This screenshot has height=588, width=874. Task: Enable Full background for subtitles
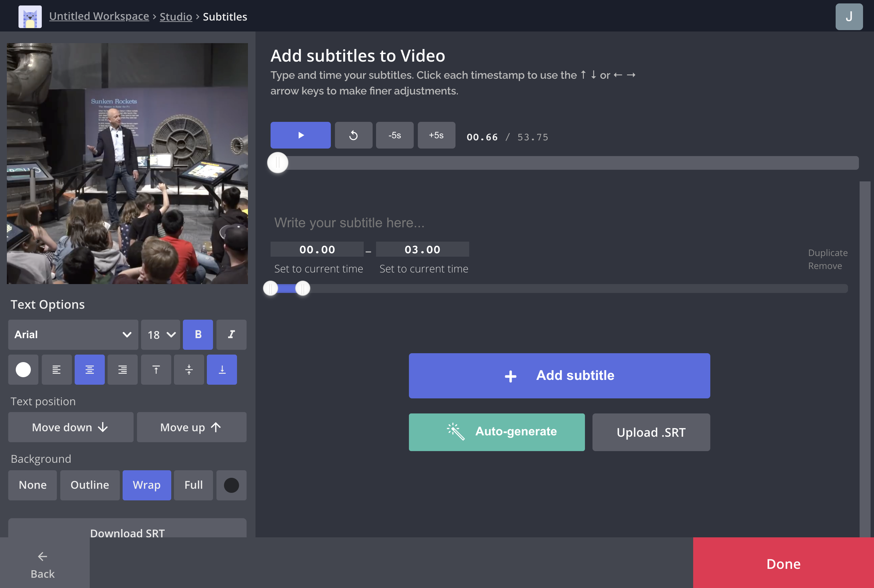click(193, 485)
